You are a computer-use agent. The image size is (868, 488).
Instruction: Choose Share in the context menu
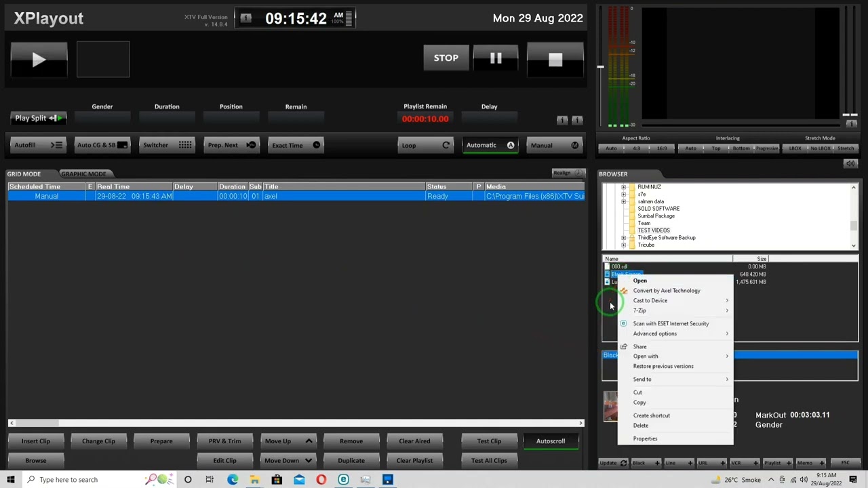[675, 346]
